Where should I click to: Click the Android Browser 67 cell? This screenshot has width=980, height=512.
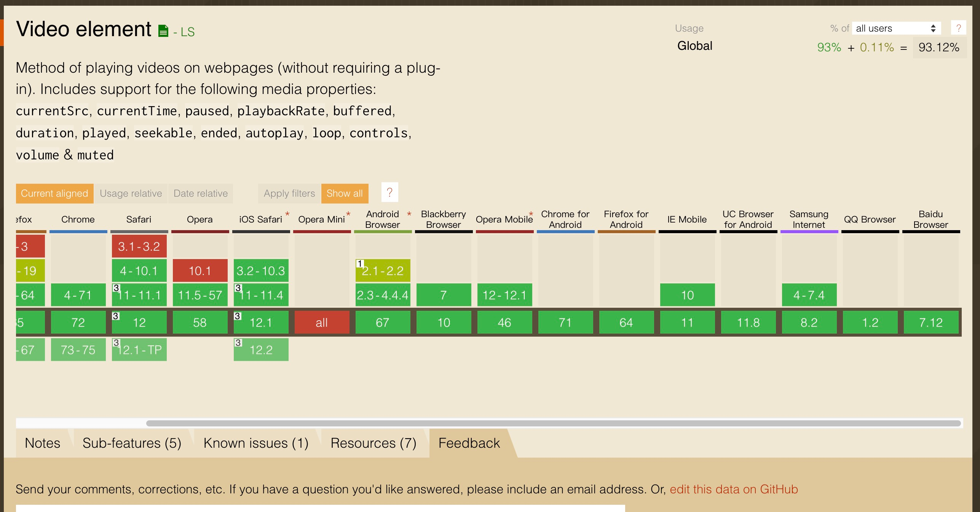pyautogui.click(x=383, y=323)
